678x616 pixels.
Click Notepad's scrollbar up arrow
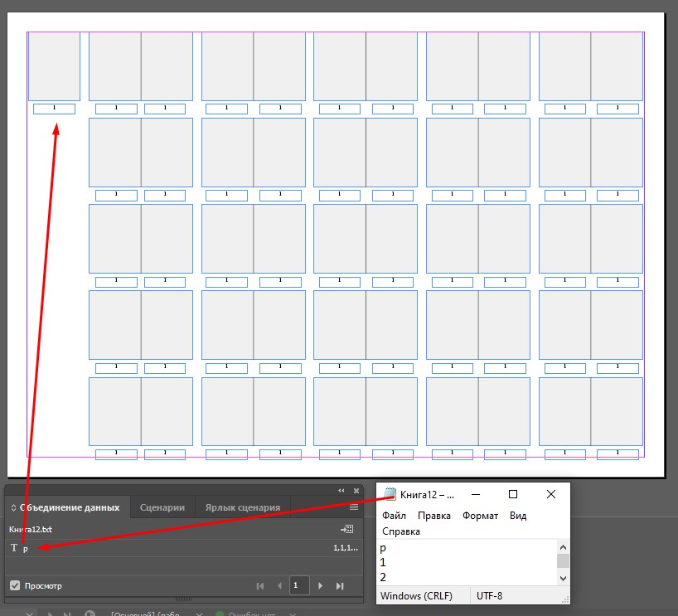(x=563, y=547)
